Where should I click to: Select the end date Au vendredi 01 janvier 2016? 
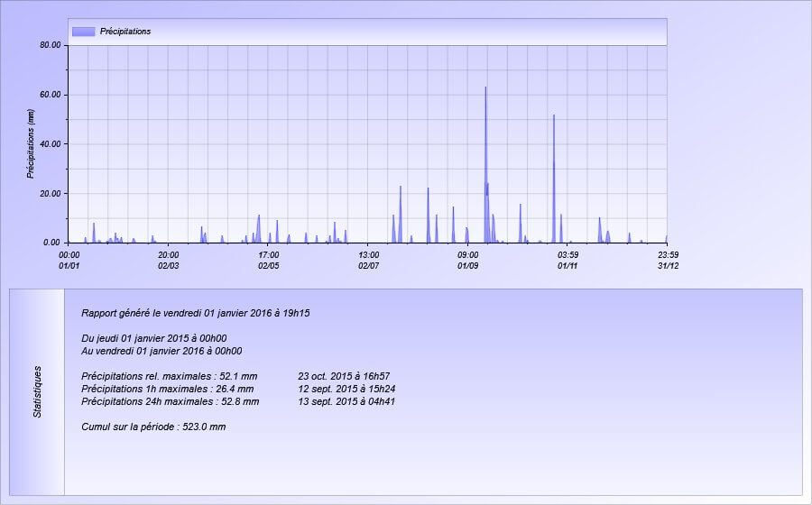coord(161,351)
